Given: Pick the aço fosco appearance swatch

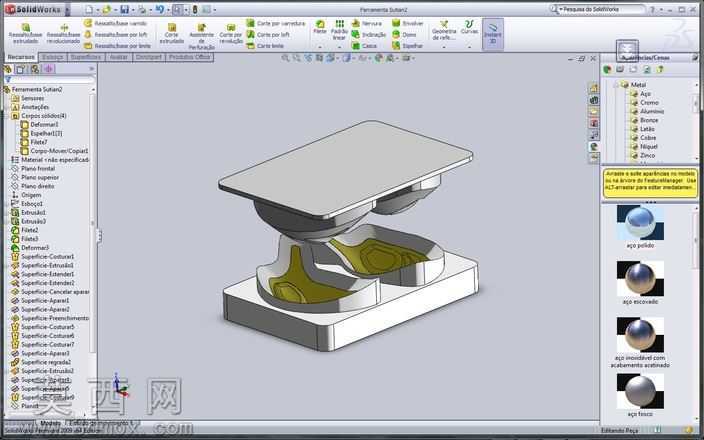Looking at the screenshot, I should pyautogui.click(x=640, y=391).
